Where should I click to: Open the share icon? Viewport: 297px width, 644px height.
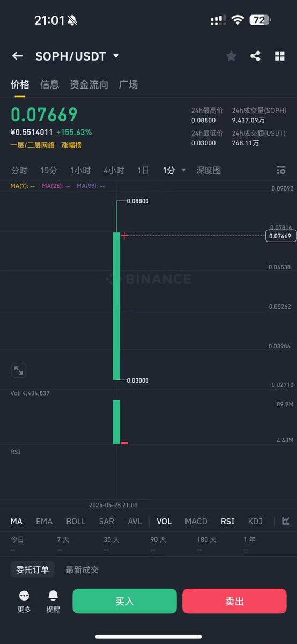pos(255,56)
